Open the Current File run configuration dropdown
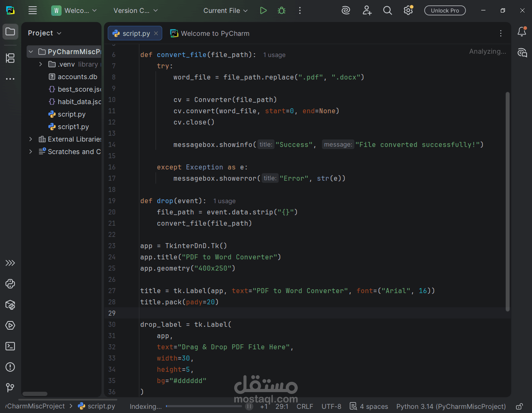 [x=225, y=10]
